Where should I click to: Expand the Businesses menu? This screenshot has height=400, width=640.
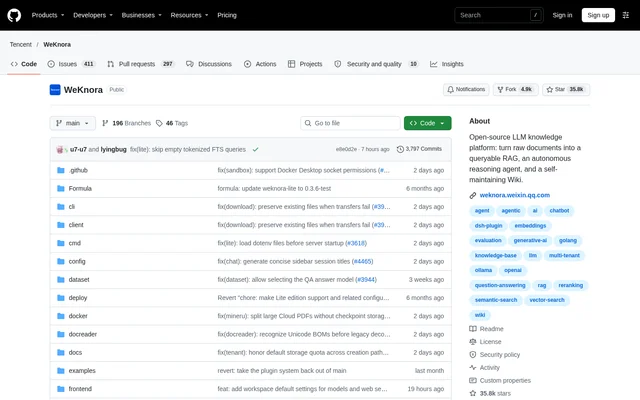(x=141, y=15)
